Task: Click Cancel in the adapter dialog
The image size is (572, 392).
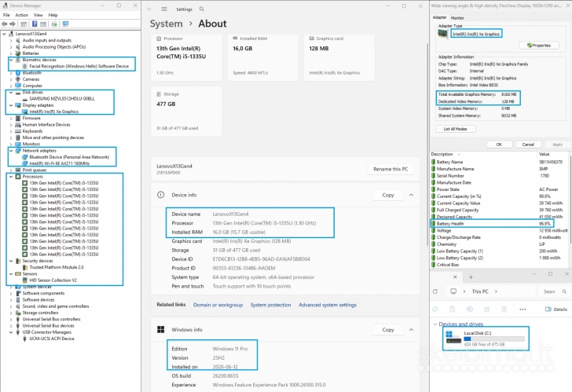Action: [528, 145]
